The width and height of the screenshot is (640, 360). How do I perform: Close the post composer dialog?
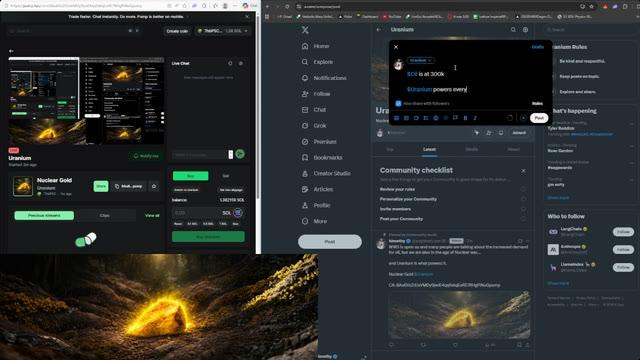click(x=396, y=47)
